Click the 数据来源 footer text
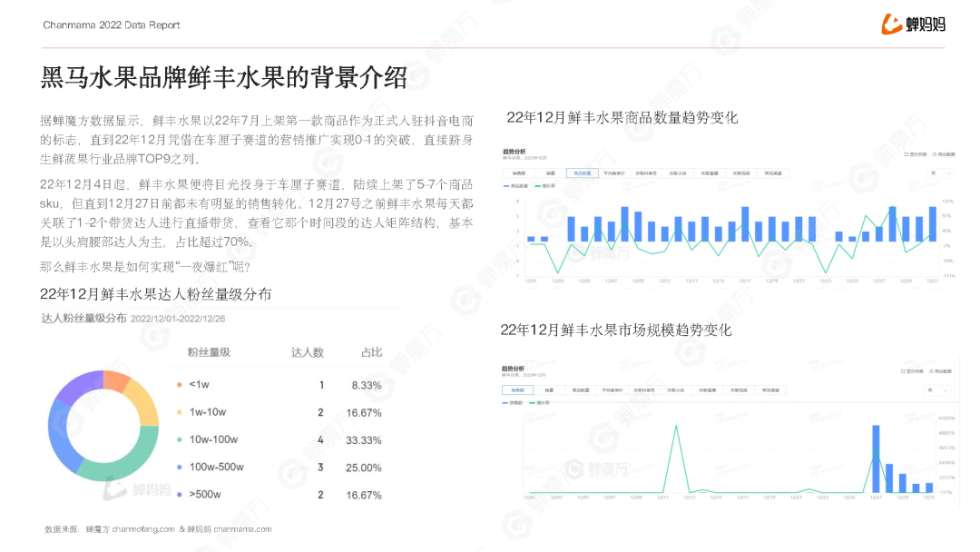The height and width of the screenshot is (552, 980). [158, 529]
